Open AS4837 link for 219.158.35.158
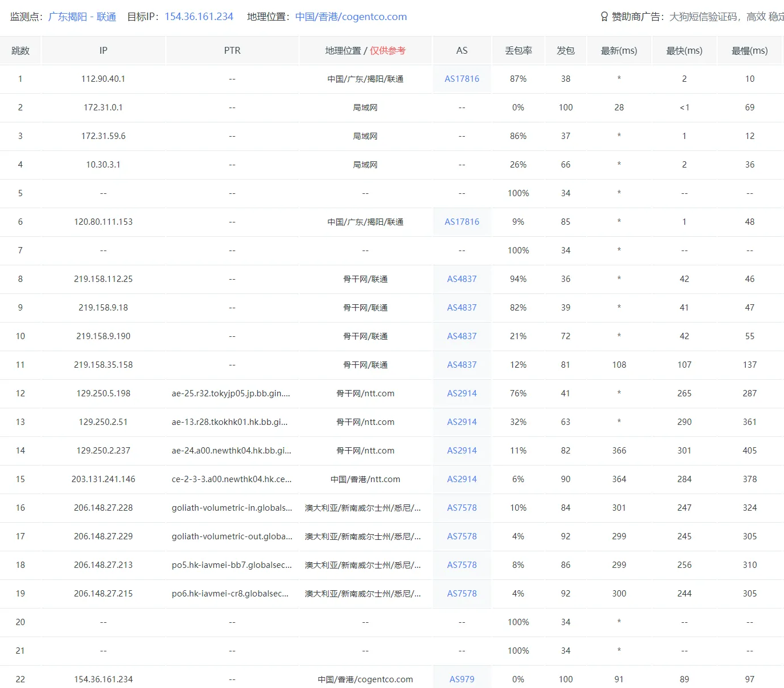The image size is (784, 688). tap(462, 365)
